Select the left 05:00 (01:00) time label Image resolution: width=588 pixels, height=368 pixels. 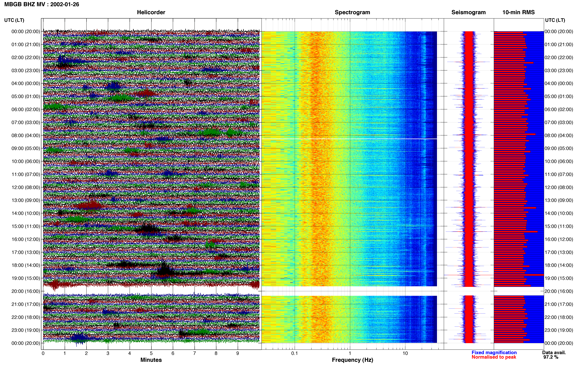pyautogui.click(x=26, y=96)
